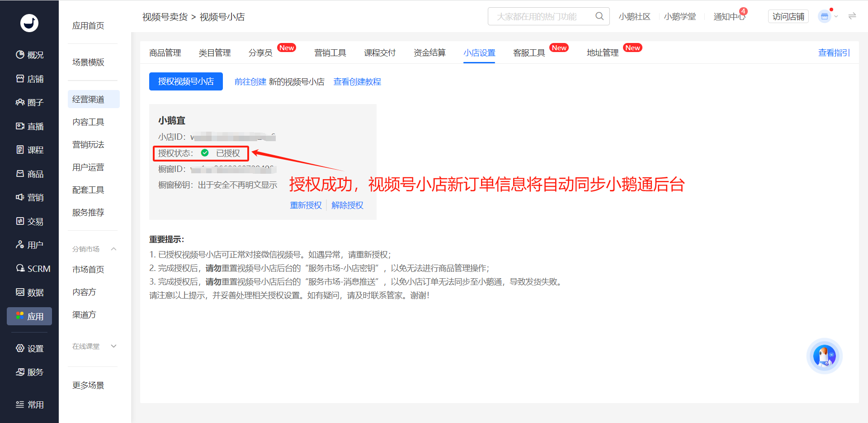
Task: Switch to 课程交付 tab
Action: pyautogui.click(x=380, y=53)
